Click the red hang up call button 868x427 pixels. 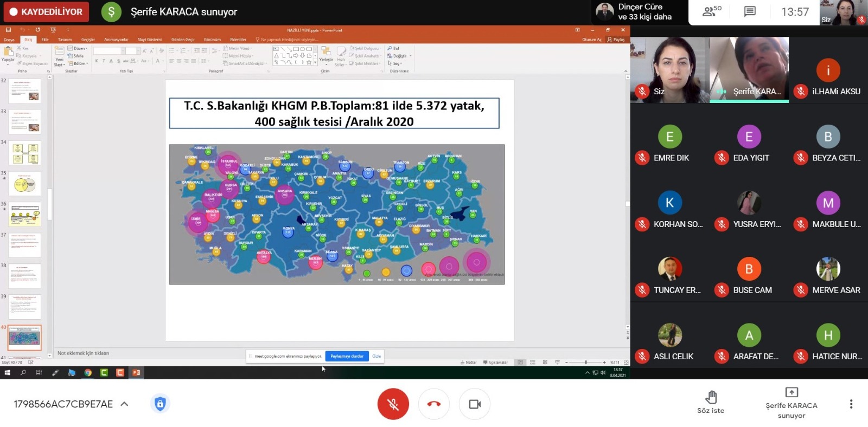coord(433,404)
